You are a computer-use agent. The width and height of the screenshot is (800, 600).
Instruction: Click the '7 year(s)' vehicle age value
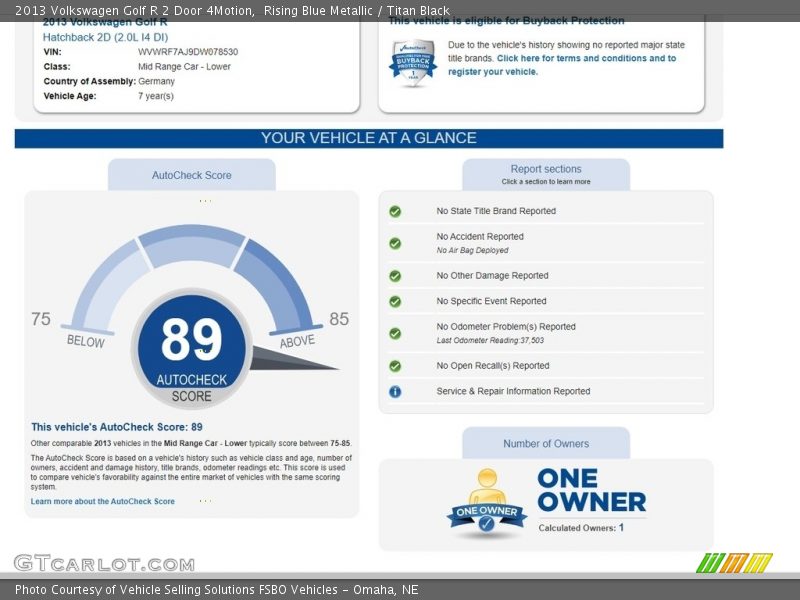click(x=156, y=96)
